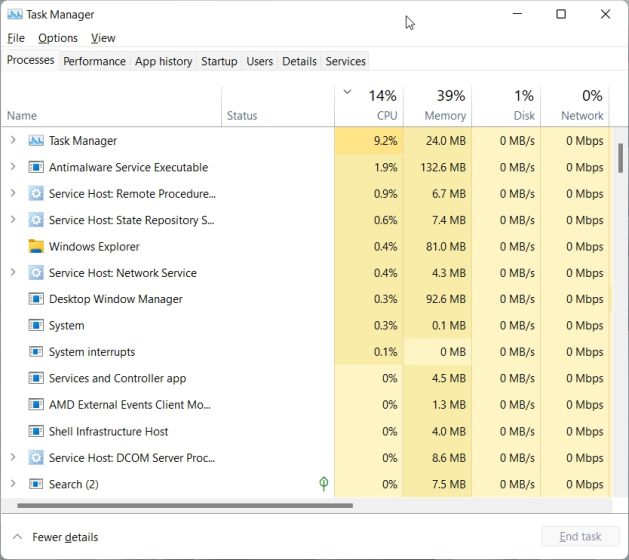Switch to the App history tab

pyautogui.click(x=164, y=61)
